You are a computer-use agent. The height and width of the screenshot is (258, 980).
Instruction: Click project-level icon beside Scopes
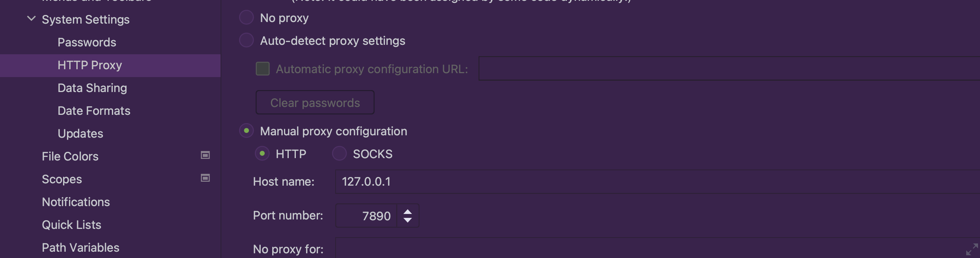[205, 178]
